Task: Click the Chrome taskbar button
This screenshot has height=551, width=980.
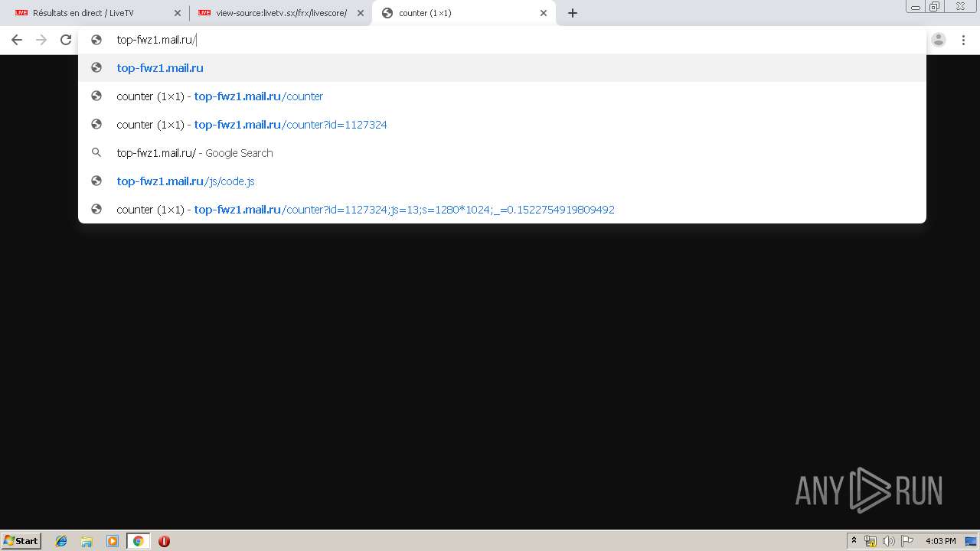Action: (138, 541)
